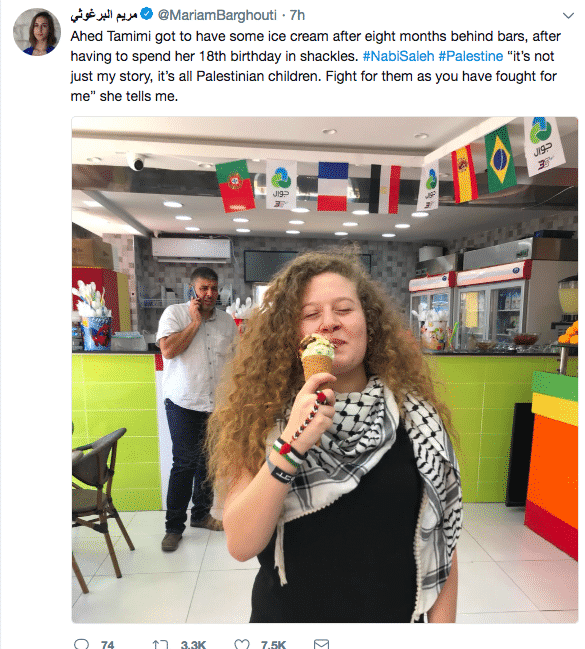Click the tweet text starting 'Ahed Tamimi'

315,66
